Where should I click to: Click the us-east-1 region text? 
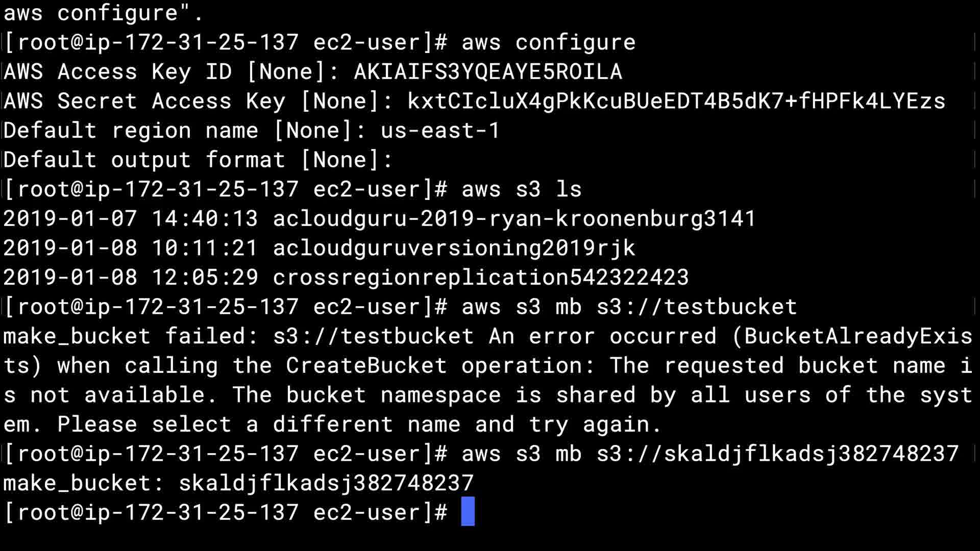pos(440,131)
